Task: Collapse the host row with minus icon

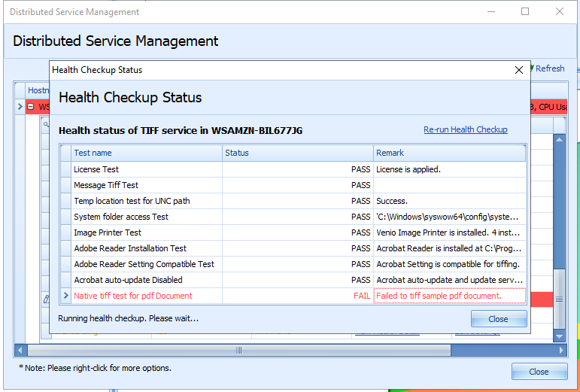Action: pos(31,107)
